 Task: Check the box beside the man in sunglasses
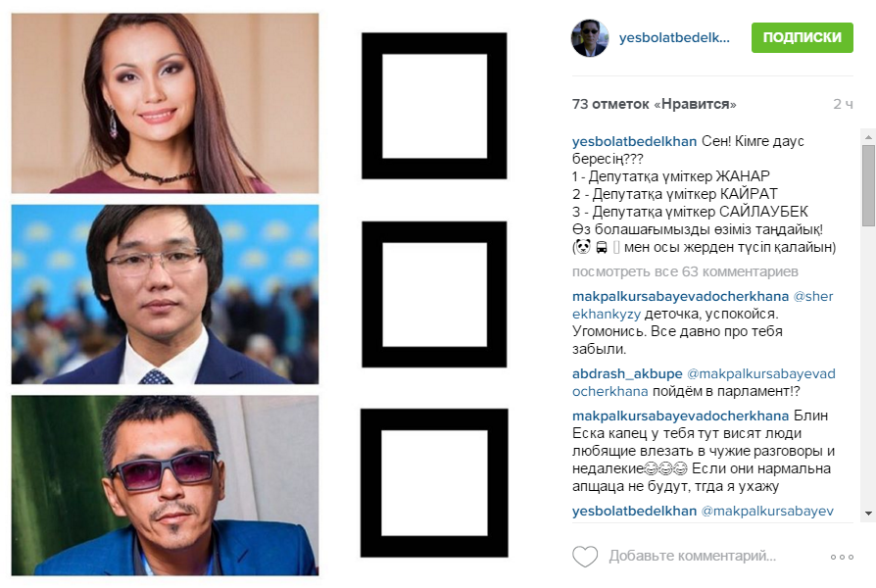[x=434, y=483]
